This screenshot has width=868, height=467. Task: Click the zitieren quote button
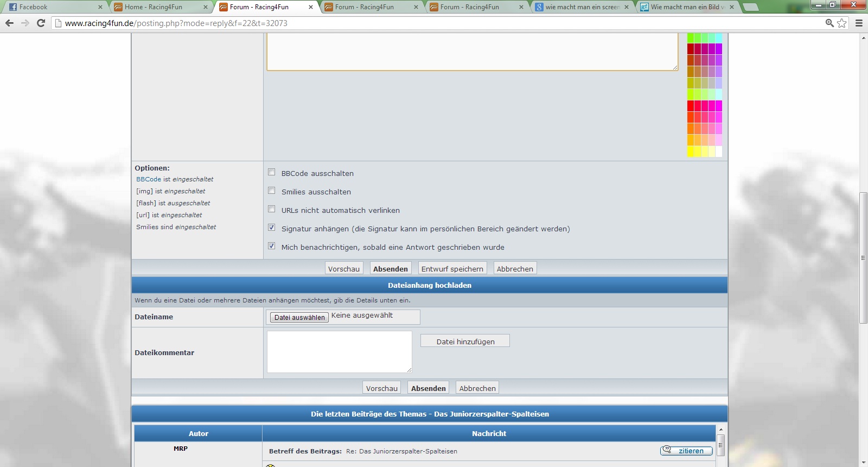coord(686,451)
